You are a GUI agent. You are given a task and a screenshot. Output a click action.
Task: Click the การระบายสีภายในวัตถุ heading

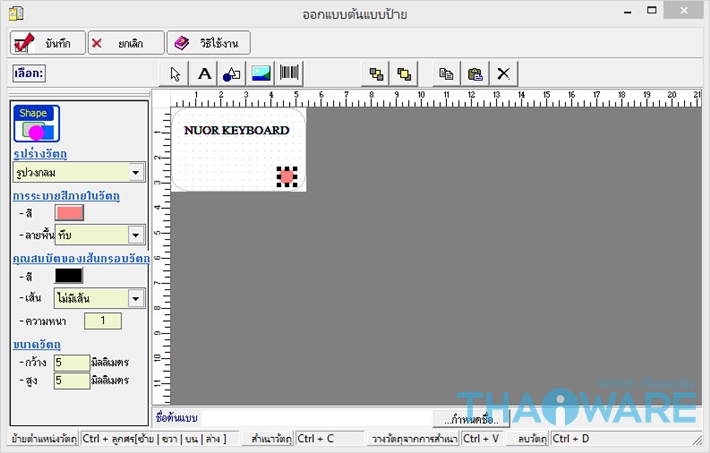[x=66, y=196]
